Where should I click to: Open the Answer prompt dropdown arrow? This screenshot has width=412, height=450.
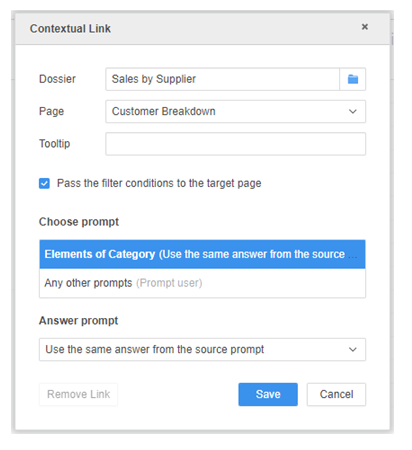click(x=353, y=349)
